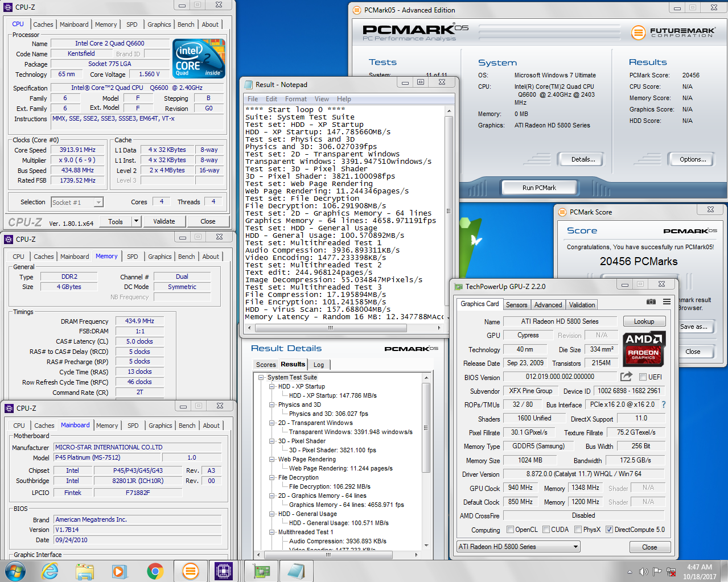Open File Explorer from taskbar
728x582 pixels.
pos(85,571)
